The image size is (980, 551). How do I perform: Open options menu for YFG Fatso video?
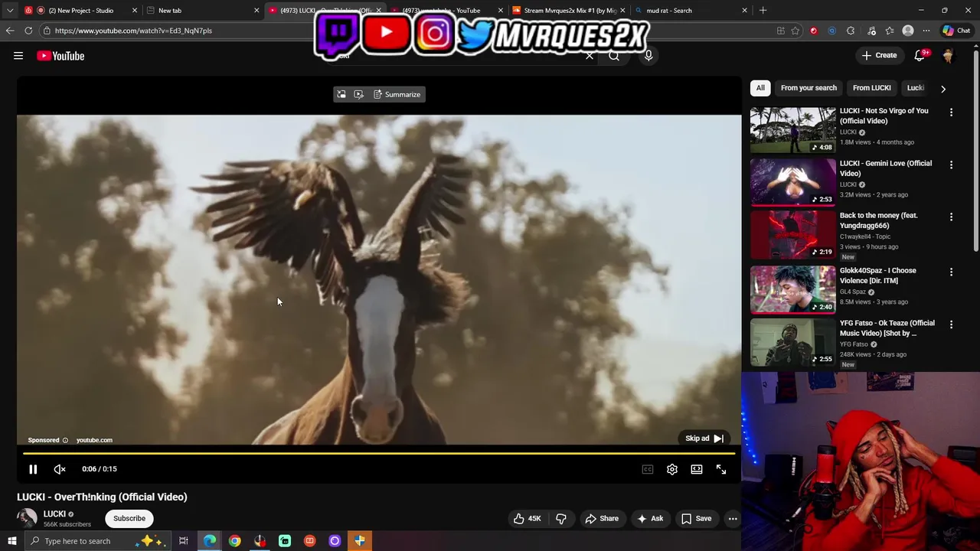[x=951, y=324]
